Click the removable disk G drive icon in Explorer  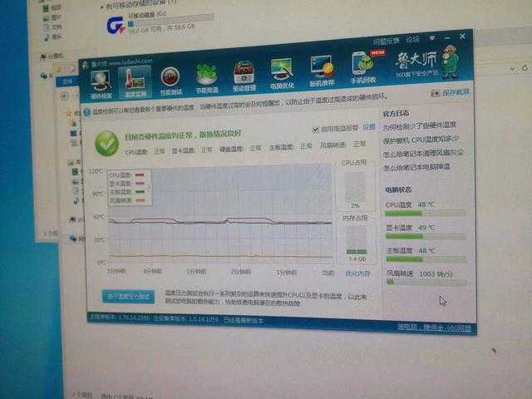click(x=116, y=26)
